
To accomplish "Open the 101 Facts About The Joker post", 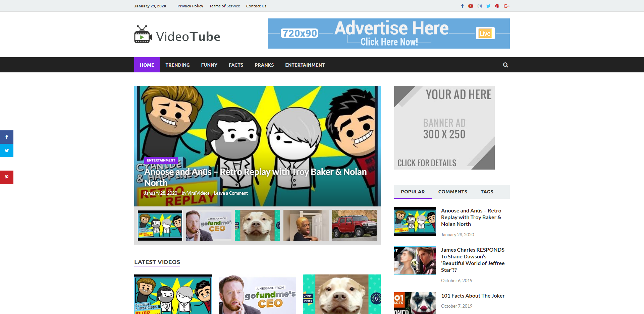I will [473, 296].
